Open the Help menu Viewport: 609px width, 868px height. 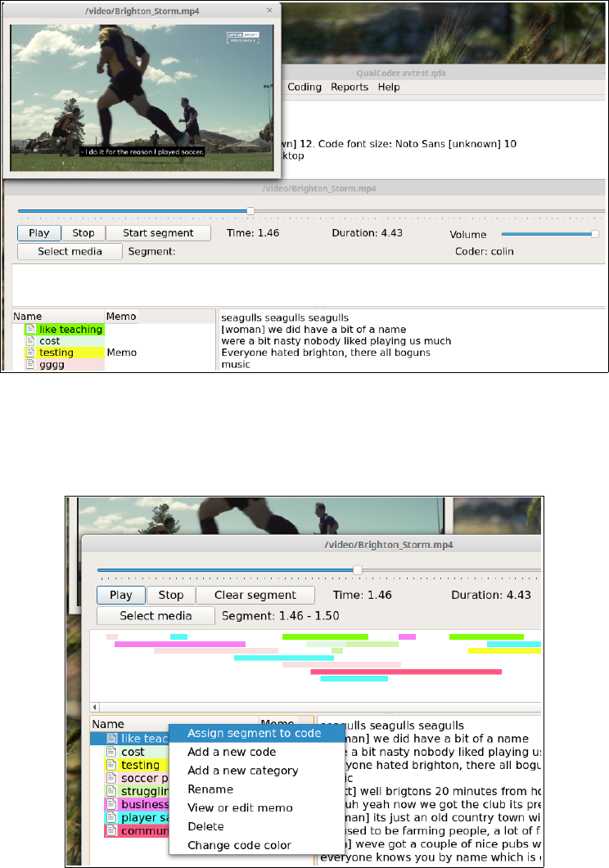point(389,87)
